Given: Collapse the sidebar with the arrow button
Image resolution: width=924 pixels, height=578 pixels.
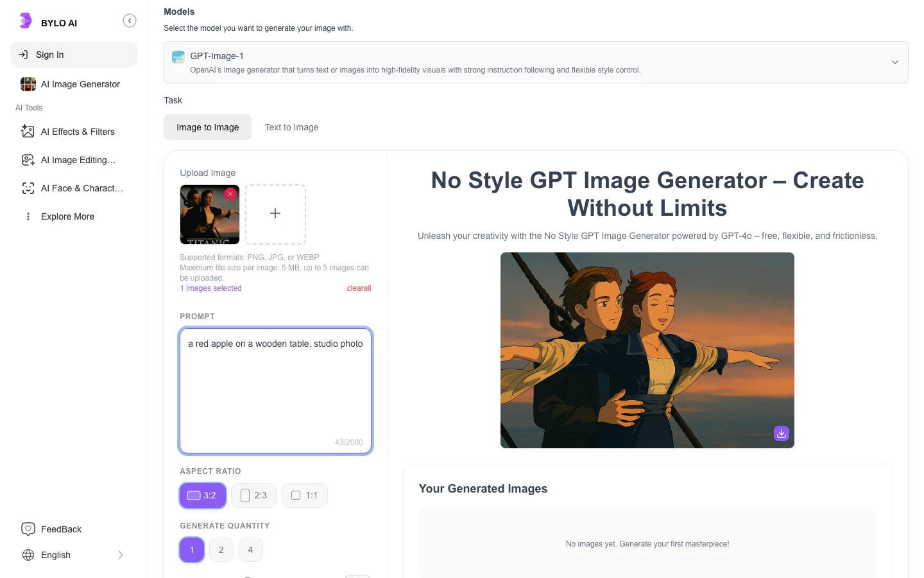Looking at the screenshot, I should (x=130, y=21).
